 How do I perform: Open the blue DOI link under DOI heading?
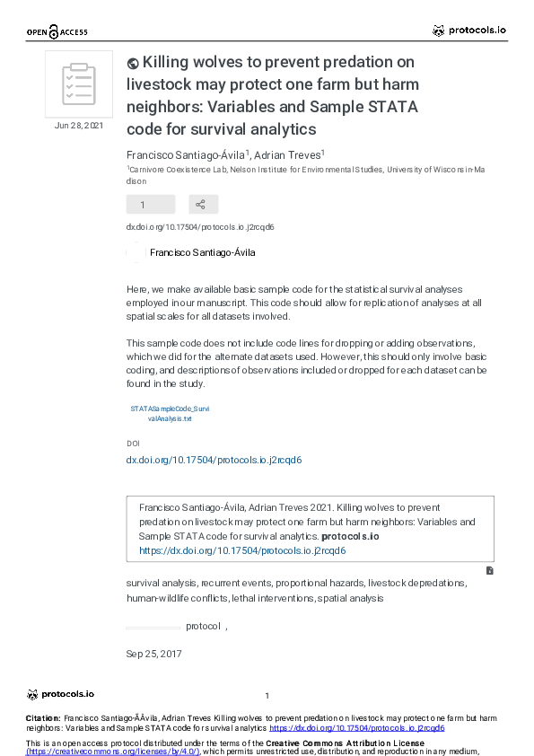tap(214, 460)
